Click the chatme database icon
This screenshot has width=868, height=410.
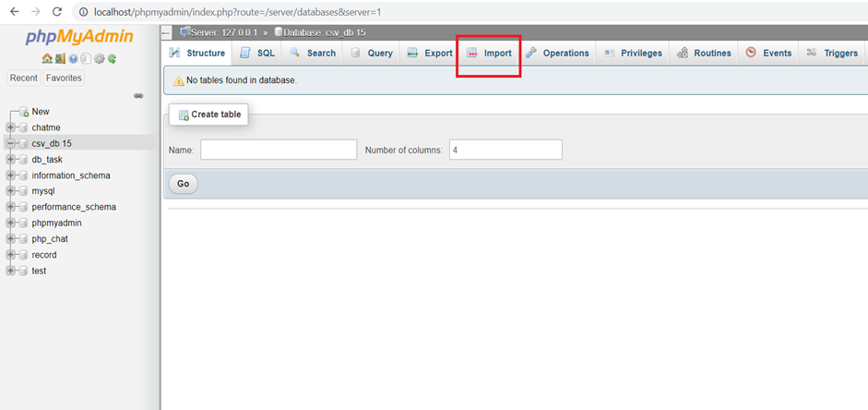click(23, 127)
